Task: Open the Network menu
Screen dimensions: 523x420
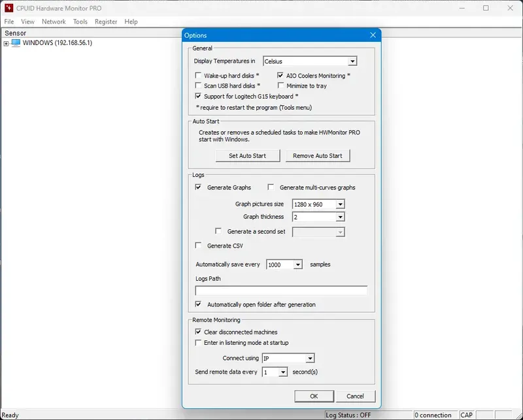Action: (x=54, y=22)
